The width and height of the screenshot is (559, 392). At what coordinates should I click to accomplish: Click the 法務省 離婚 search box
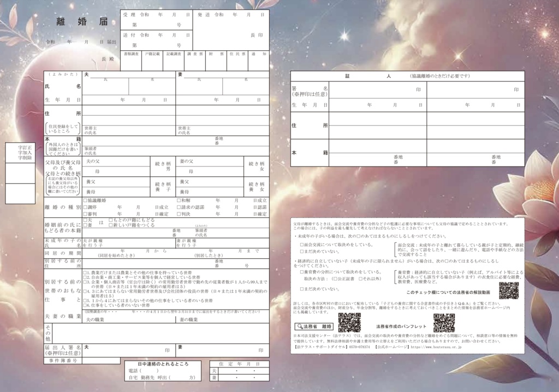pos(314,326)
